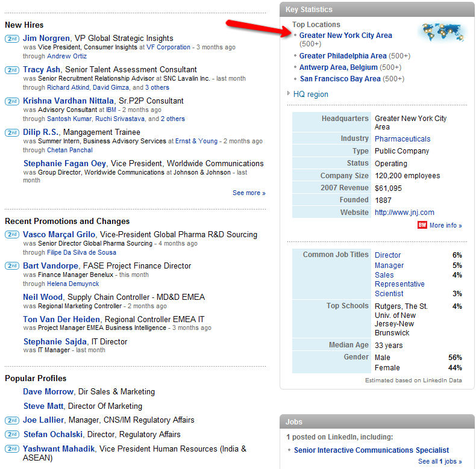Open Tracy Ash's profile
Viewport: 476px width, 469px height.
pyautogui.click(x=42, y=69)
